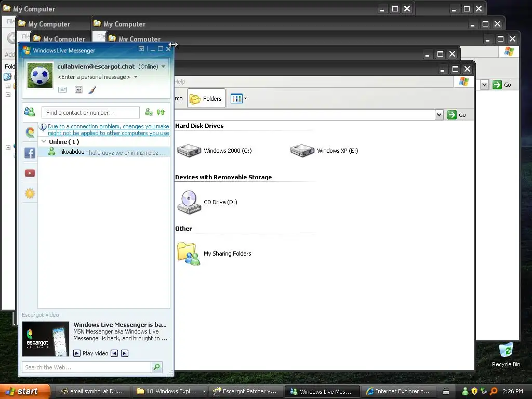Screen dimensions: 532x399
Task: Open the address dropdown in rear My Computer window
Action: [485, 85]
